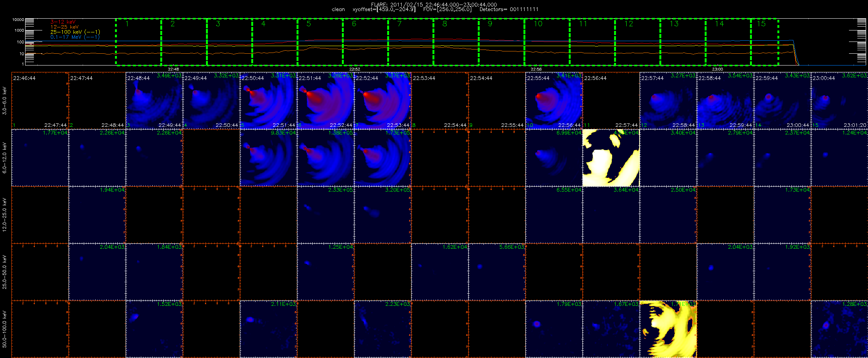Open 50.0-100.0 keV image with peak 1.52E+03
The height and width of the screenshot is (358, 868).
point(154,329)
